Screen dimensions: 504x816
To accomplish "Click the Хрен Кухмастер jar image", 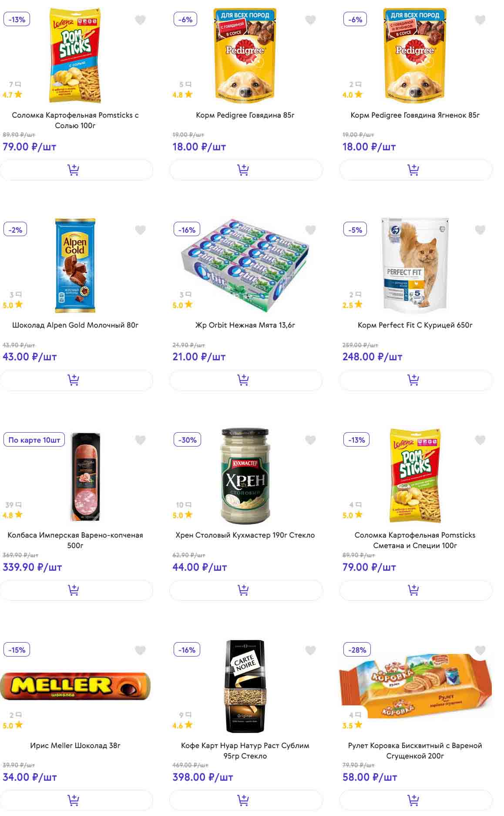I will tap(245, 476).
